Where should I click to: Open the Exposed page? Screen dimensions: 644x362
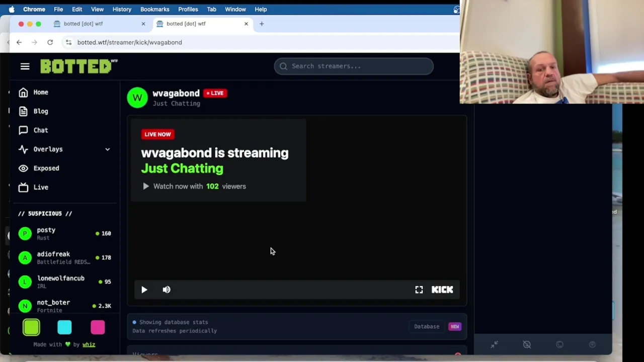[46, 168]
